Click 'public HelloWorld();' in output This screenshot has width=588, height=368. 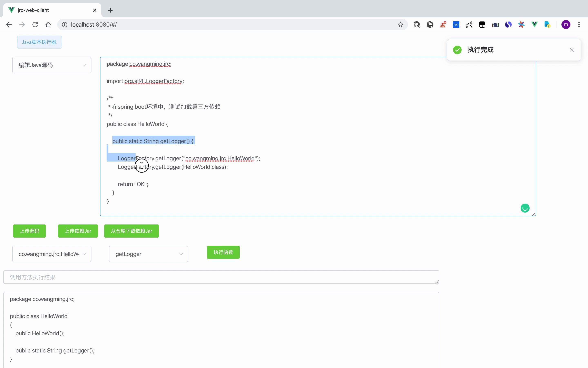(40, 333)
